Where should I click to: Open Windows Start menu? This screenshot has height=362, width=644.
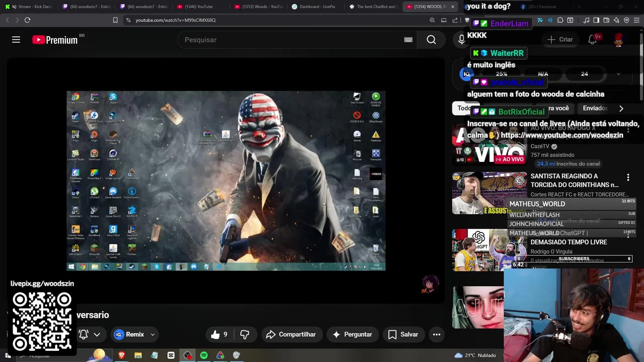pos(8,355)
